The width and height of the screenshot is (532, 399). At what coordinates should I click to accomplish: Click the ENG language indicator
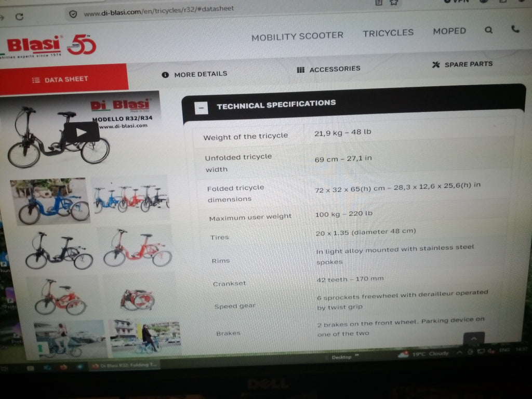point(504,350)
